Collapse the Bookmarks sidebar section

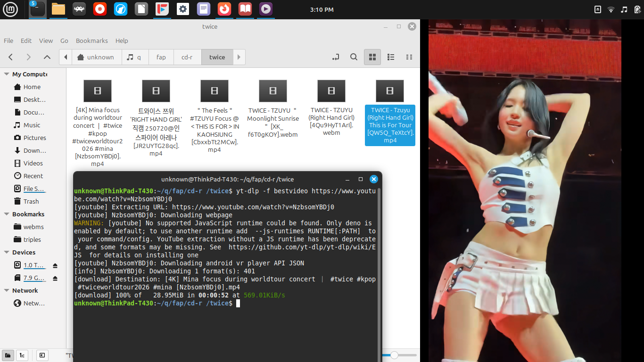pos(7,214)
